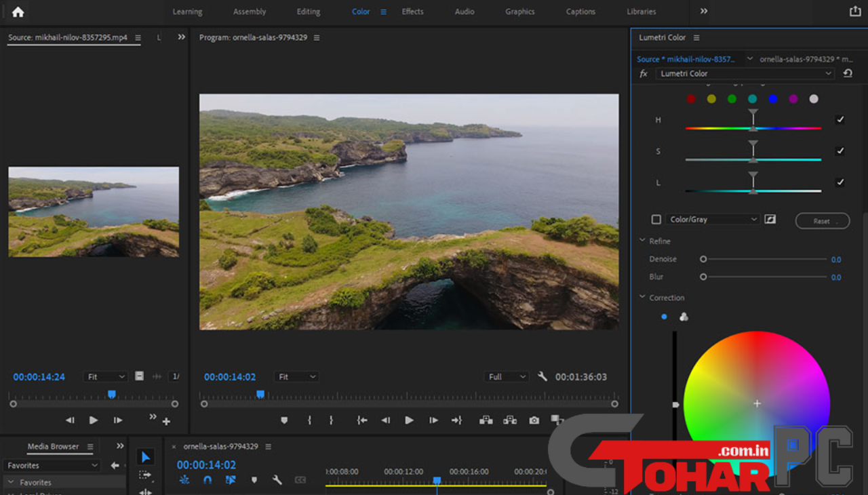Select the single color wheel mode dot
This screenshot has width=868, height=495.
tap(664, 317)
